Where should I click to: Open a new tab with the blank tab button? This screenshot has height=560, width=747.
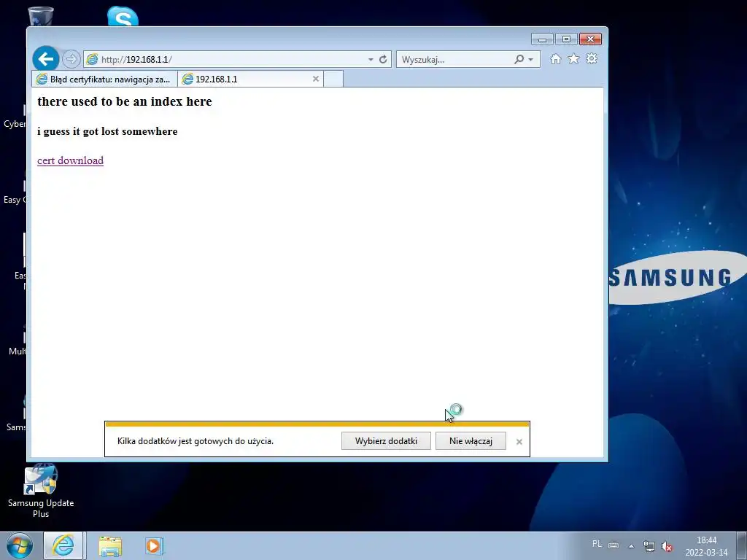333,79
